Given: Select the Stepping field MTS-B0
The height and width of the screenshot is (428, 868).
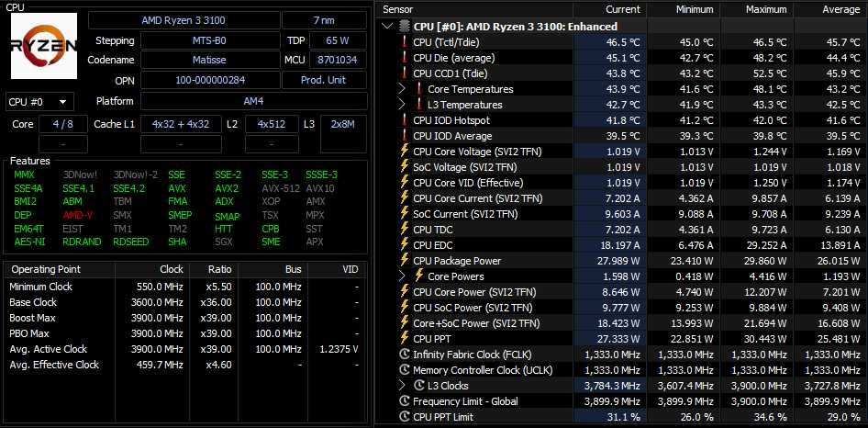Looking at the screenshot, I should click(x=209, y=40).
